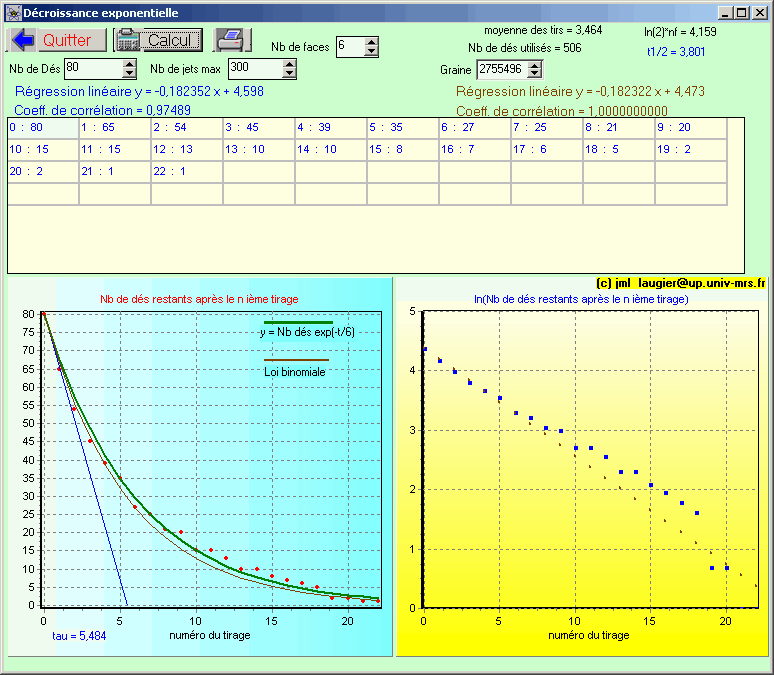
Task: Click the Nb de Dés value field
Action: point(93,69)
